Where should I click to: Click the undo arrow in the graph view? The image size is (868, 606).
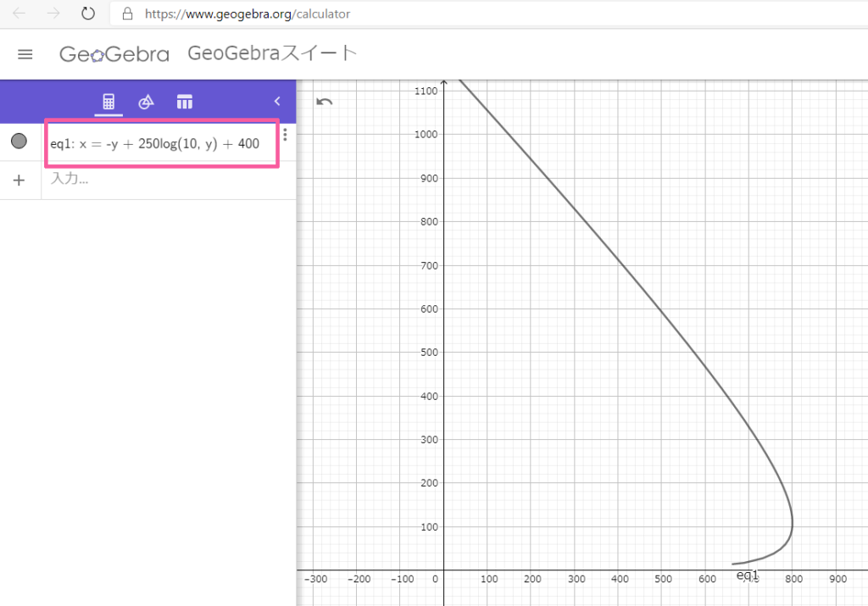coord(325,102)
